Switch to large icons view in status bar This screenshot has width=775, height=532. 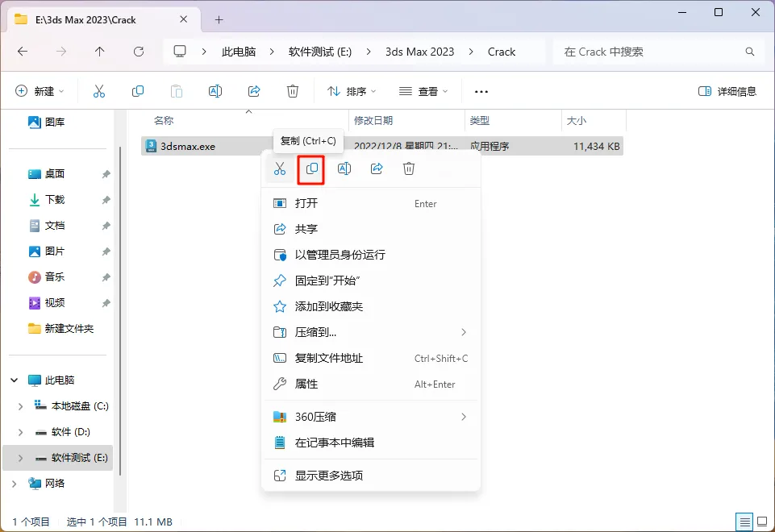coord(763,522)
